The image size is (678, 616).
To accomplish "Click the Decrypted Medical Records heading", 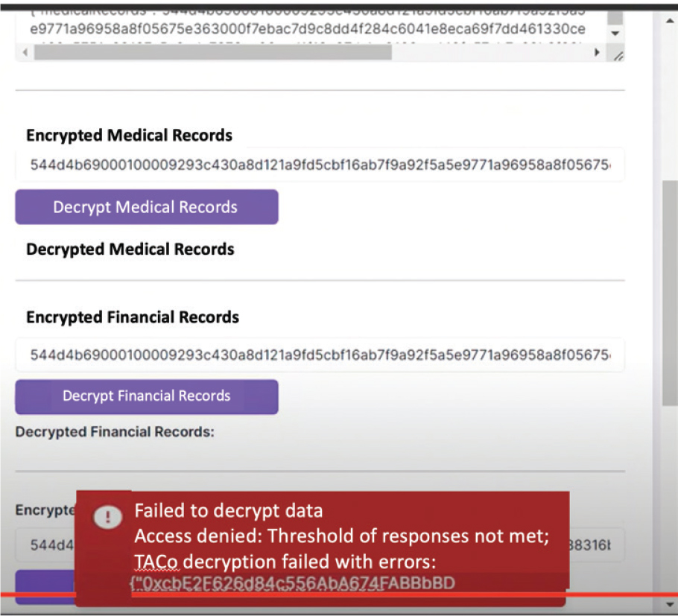I will 130,250.
